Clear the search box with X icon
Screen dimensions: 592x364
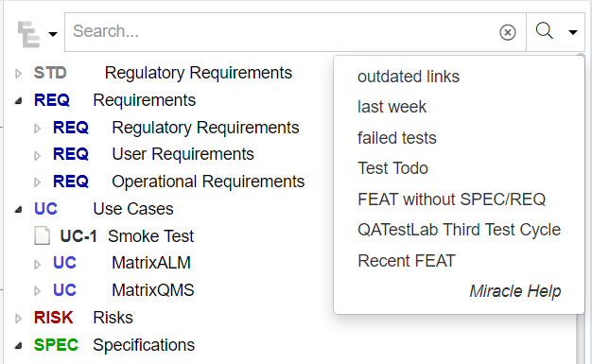(x=508, y=32)
